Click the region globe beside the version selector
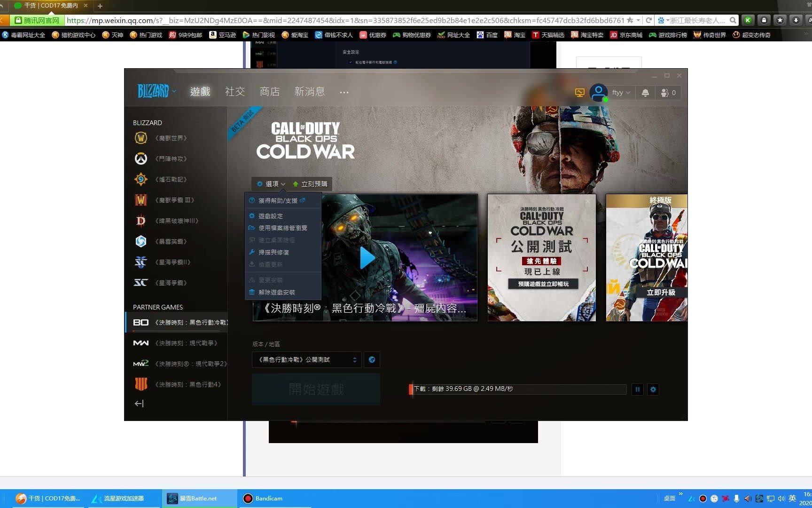This screenshot has height=508, width=812. coord(372,359)
